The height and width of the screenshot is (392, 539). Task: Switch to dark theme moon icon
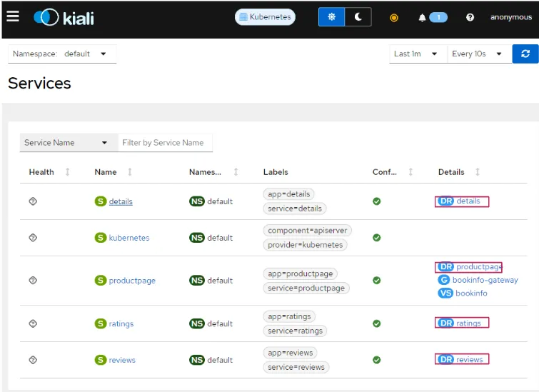pos(358,17)
